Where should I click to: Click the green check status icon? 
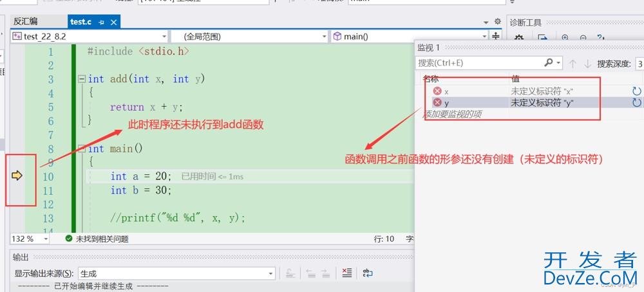[69, 238]
